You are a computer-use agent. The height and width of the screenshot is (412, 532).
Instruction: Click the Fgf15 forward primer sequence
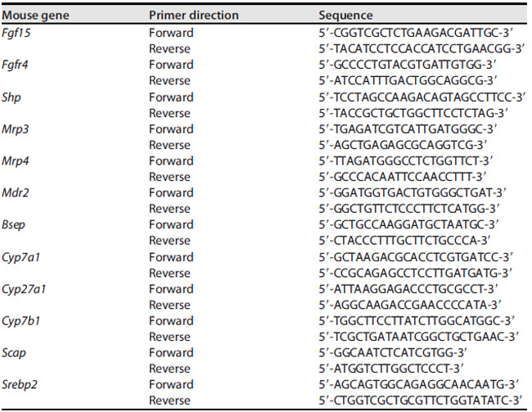click(x=416, y=33)
